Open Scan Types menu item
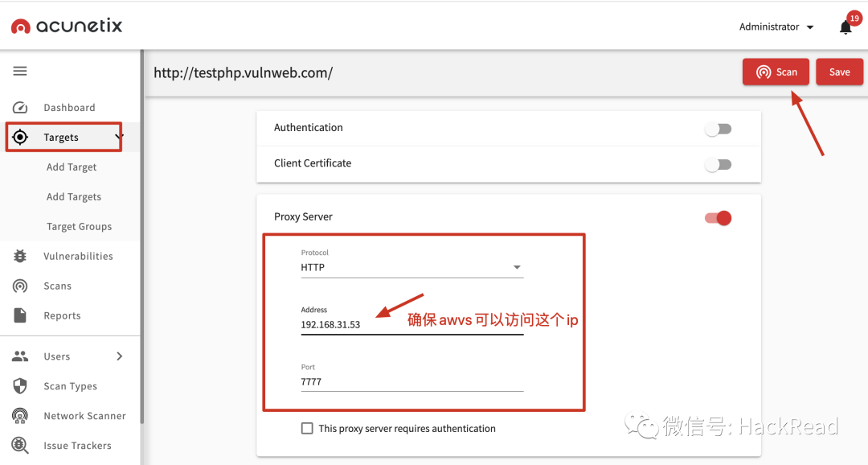Screen dimensions: 868x465 tap(70, 385)
